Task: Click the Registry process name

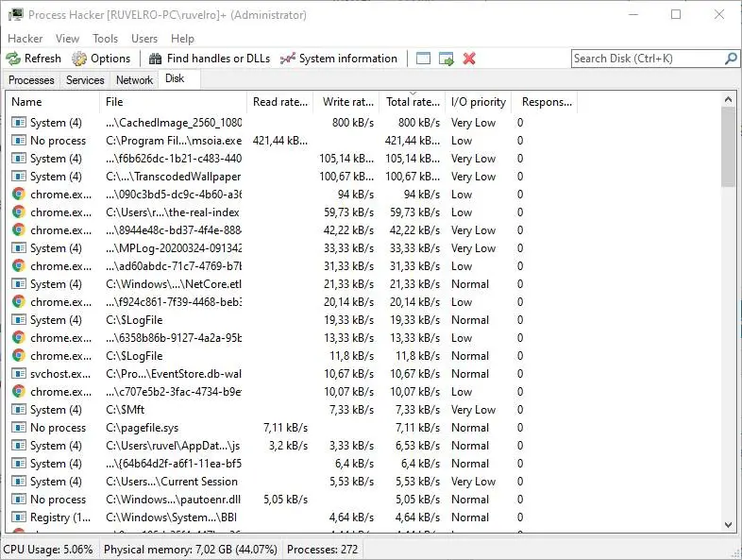Action: pos(60,518)
